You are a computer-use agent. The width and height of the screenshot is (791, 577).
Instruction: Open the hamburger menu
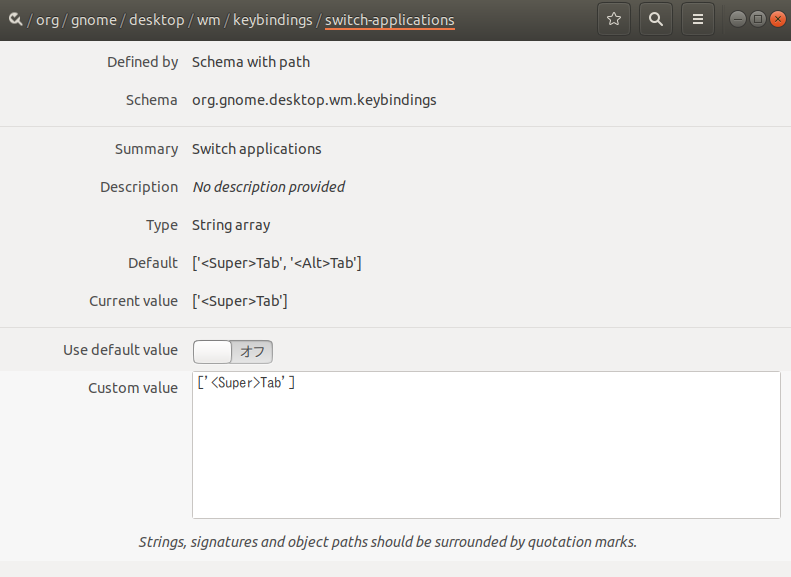click(698, 19)
